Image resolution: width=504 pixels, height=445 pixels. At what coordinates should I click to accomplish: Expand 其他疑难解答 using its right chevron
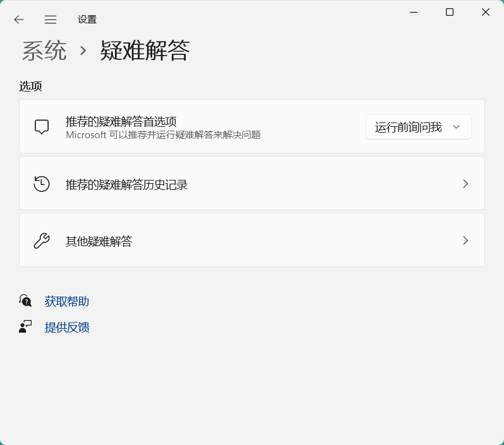click(x=465, y=240)
